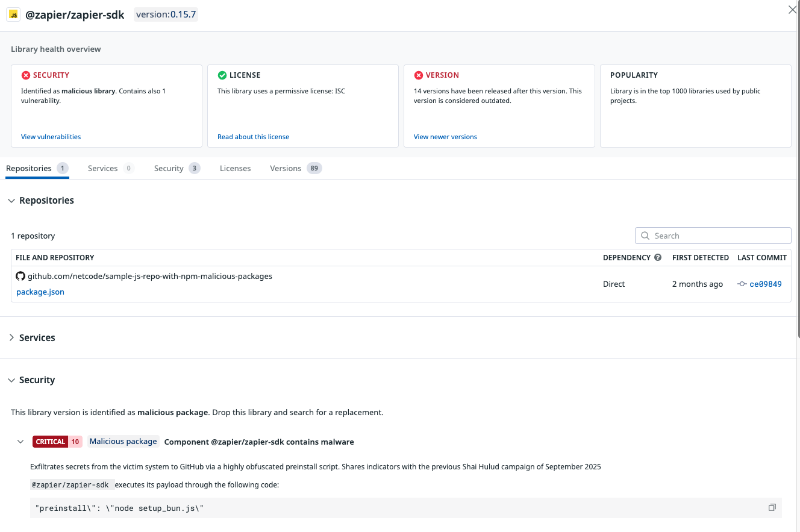Click the ce09849 commit link

click(x=765, y=284)
